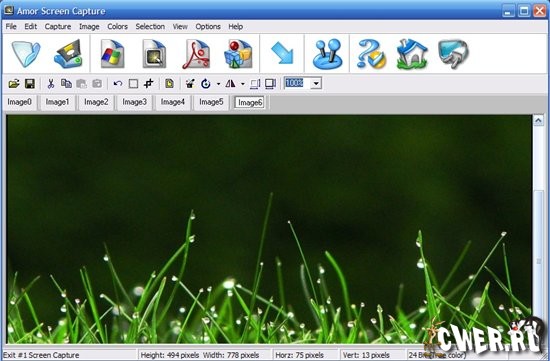The image size is (550, 361).
Task: Click the Undo arrow icon
Action: pyautogui.click(x=118, y=83)
